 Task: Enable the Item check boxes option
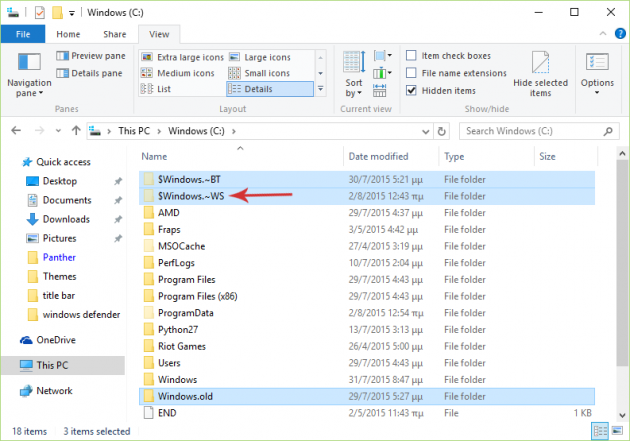(x=412, y=56)
